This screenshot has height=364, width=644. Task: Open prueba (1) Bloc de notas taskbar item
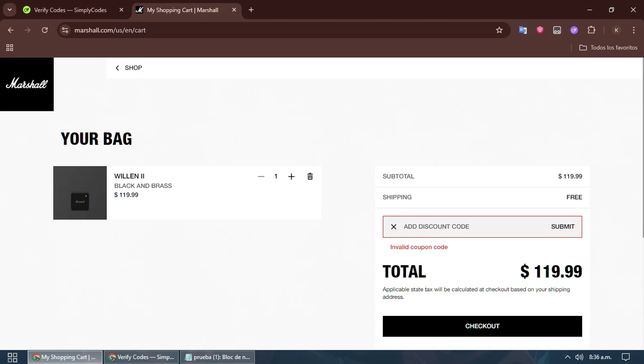click(x=217, y=357)
